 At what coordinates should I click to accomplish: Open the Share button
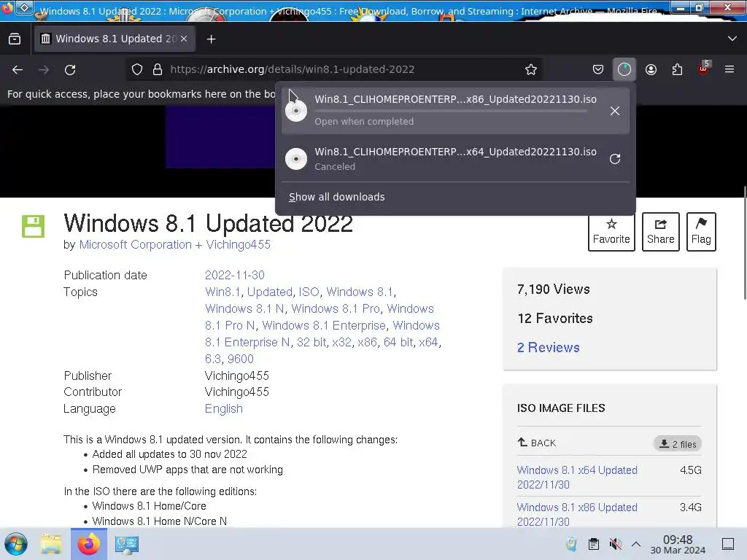click(660, 231)
